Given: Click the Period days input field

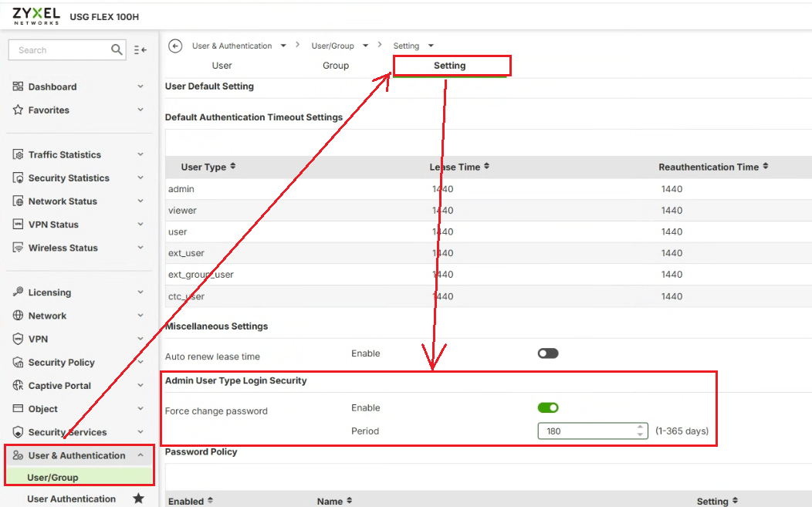Looking at the screenshot, I should [x=587, y=431].
